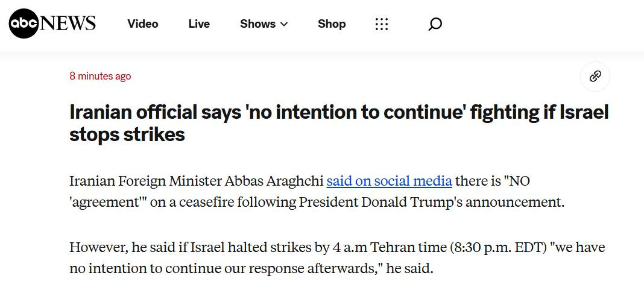Click the circular ABC logo
This screenshot has width=644, height=302.
pyautogui.click(x=24, y=24)
